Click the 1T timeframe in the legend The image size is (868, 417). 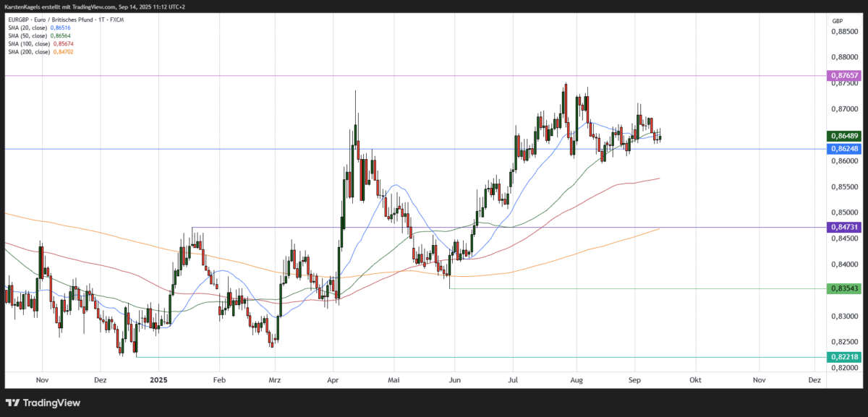(101, 20)
